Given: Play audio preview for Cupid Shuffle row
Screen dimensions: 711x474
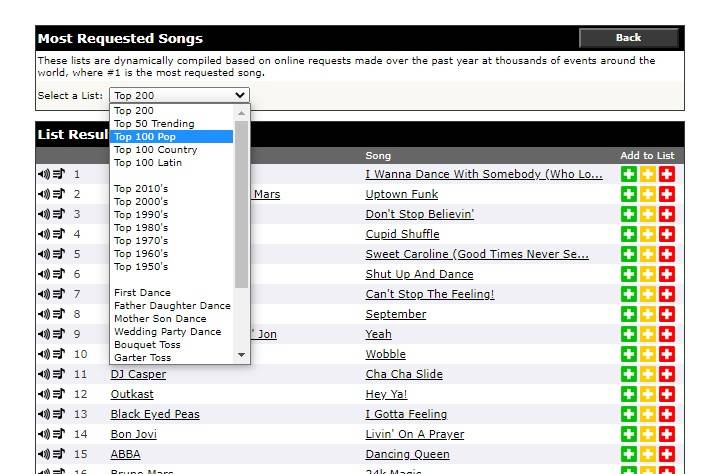Looking at the screenshot, I should tap(44, 234).
